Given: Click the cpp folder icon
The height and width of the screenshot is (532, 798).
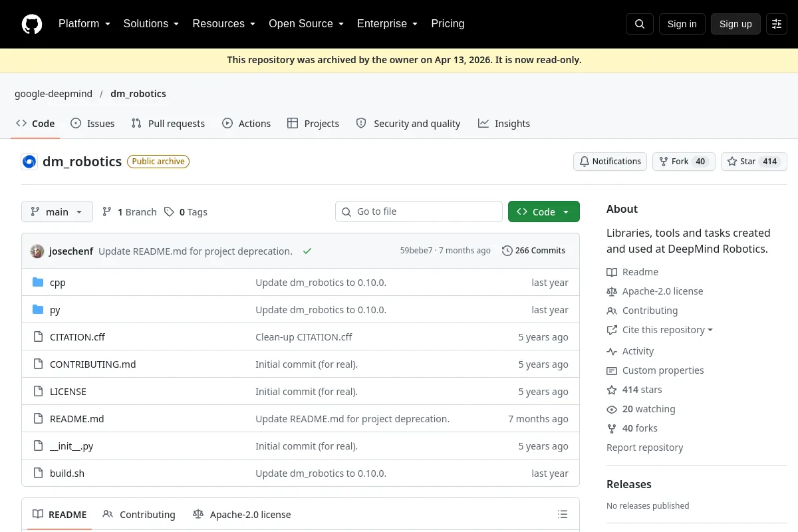Looking at the screenshot, I should 38,282.
